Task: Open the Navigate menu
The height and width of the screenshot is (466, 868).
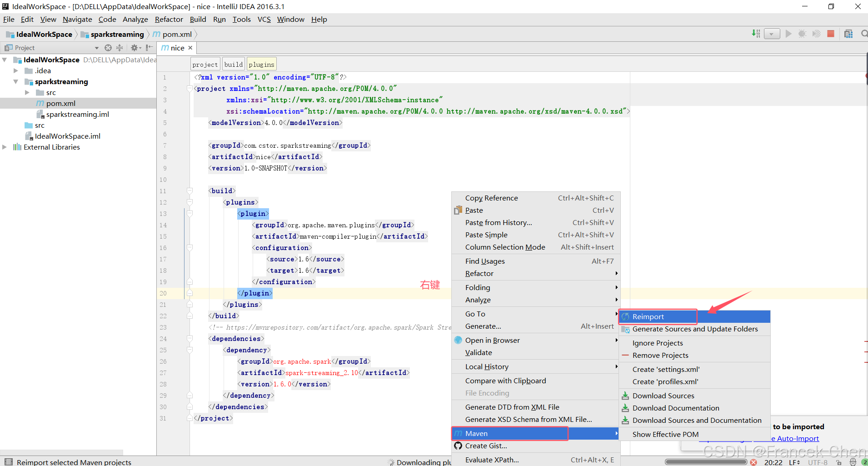Action: tap(77, 19)
